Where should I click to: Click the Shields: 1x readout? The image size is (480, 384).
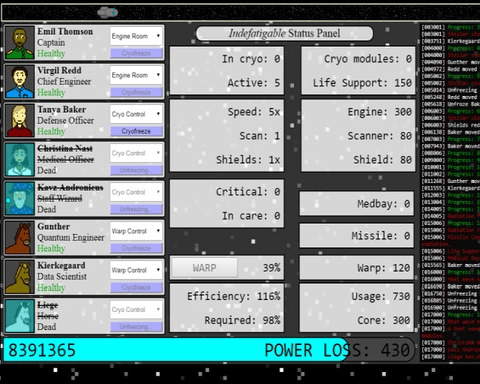(x=248, y=160)
